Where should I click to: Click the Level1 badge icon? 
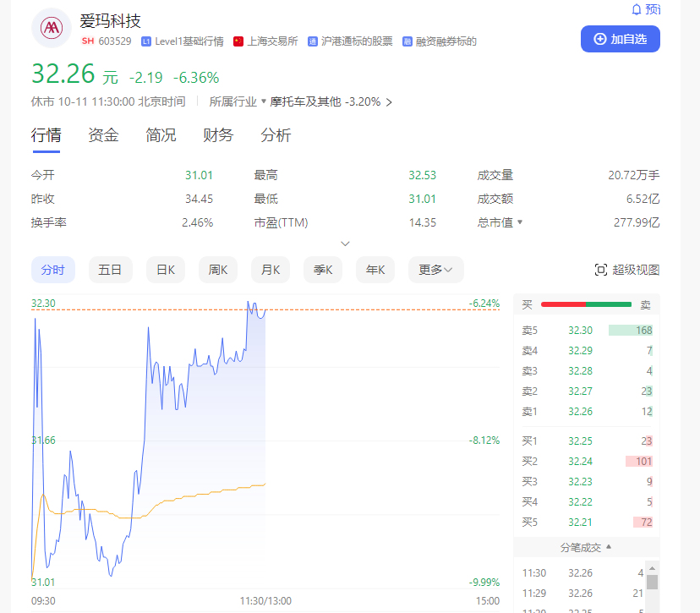145,41
